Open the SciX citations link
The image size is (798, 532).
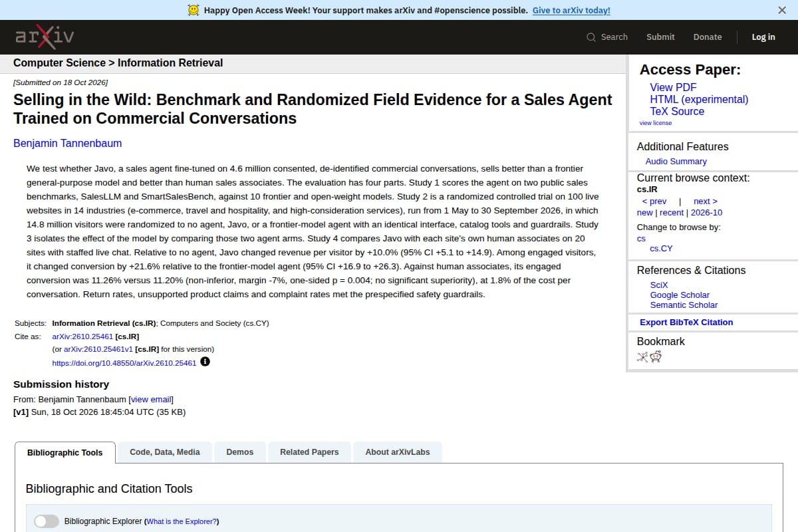click(x=659, y=285)
